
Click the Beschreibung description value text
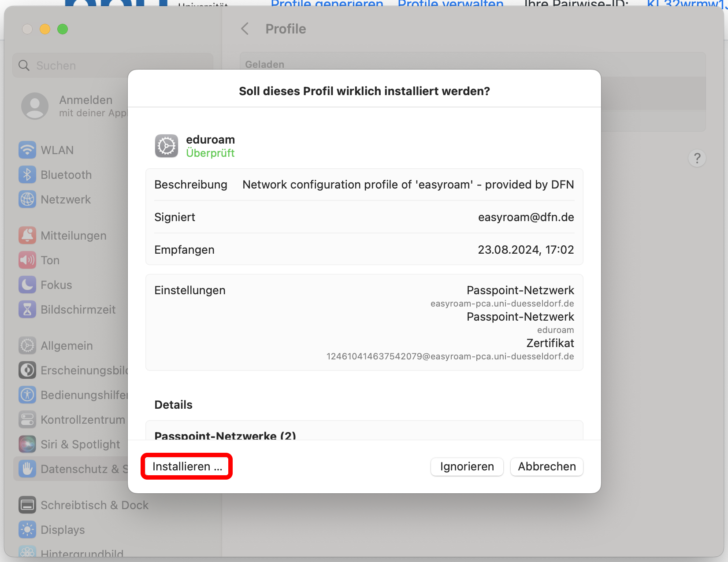408,185
